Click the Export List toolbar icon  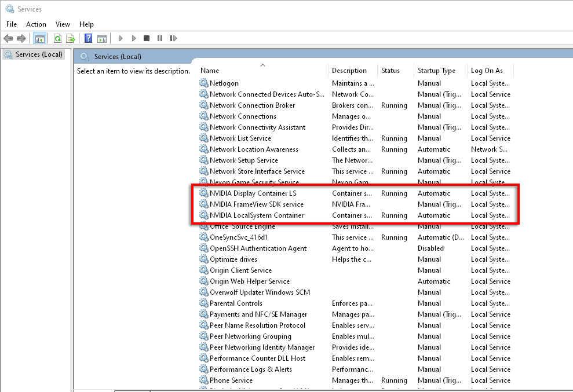coord(71,39)
